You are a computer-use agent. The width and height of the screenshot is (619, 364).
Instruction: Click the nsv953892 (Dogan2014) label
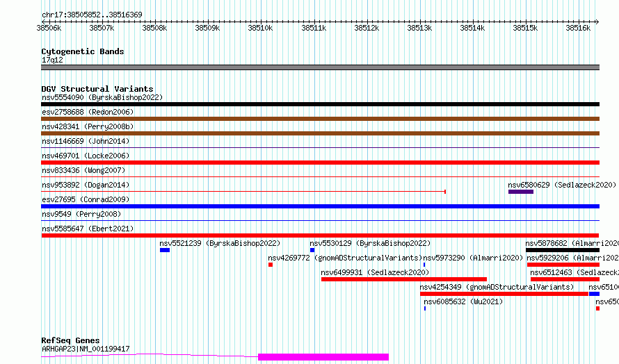click(86, 185)
